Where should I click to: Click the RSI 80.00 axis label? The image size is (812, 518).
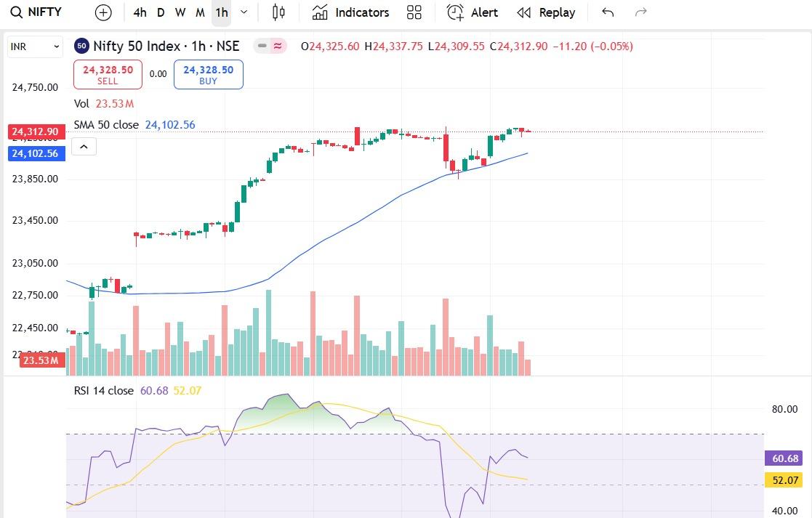[784, 409]
